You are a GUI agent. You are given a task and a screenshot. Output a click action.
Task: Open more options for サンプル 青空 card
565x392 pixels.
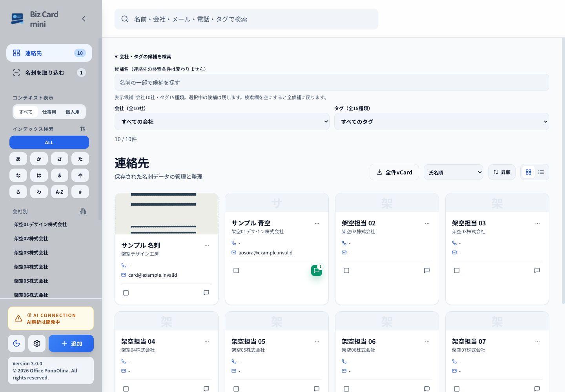pos(317,223)
